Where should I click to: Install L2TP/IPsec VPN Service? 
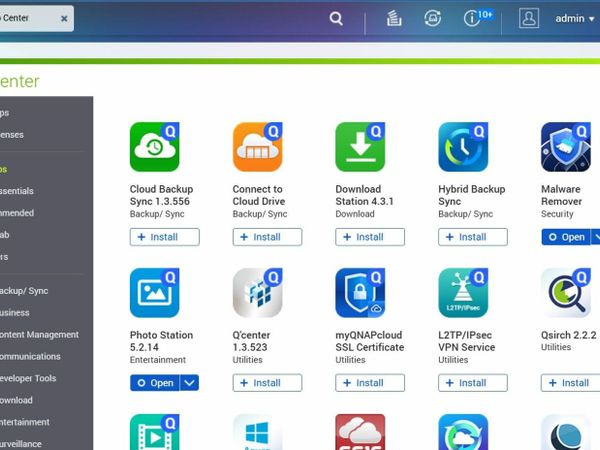click(x=473, y=383)
